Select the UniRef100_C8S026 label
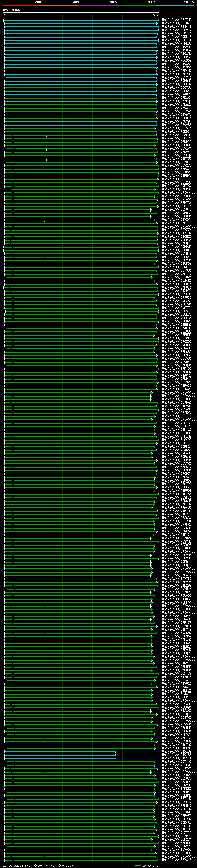The image size is (197, 868). tap(177, 775)
